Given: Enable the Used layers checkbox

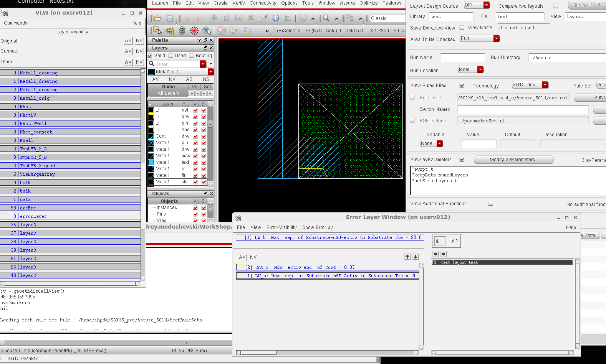Looking at the screenshot, I should [171, 56].
